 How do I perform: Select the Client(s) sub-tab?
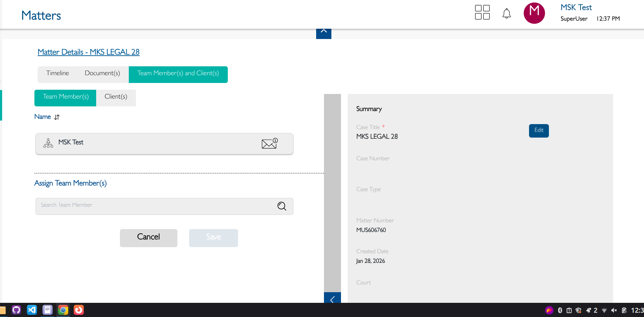(x=116, y=97)
